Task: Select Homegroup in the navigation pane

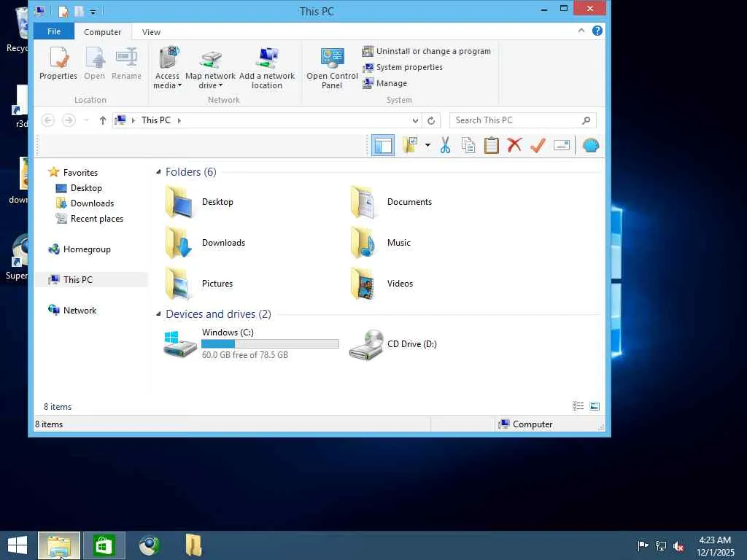Action: 80,249
